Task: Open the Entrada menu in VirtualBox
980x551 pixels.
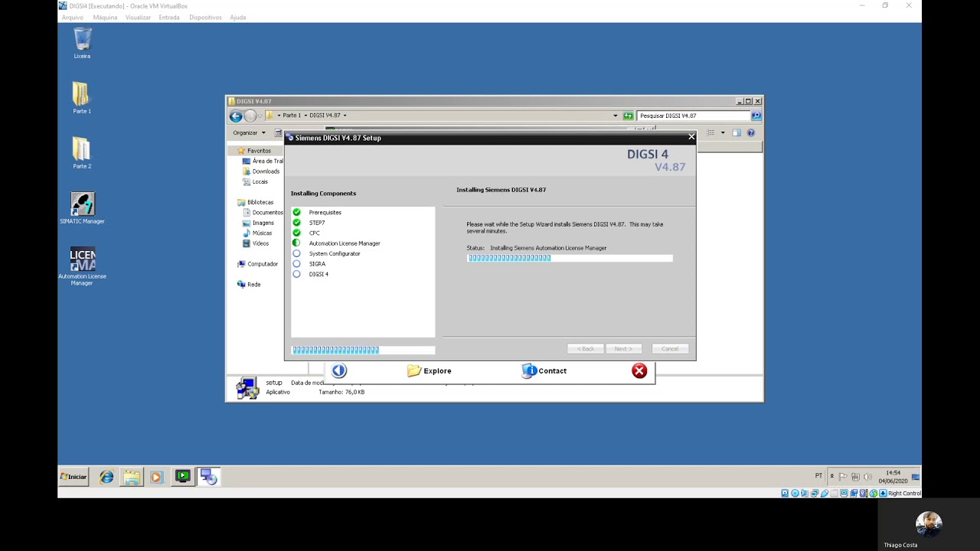Action: (169, 18)
